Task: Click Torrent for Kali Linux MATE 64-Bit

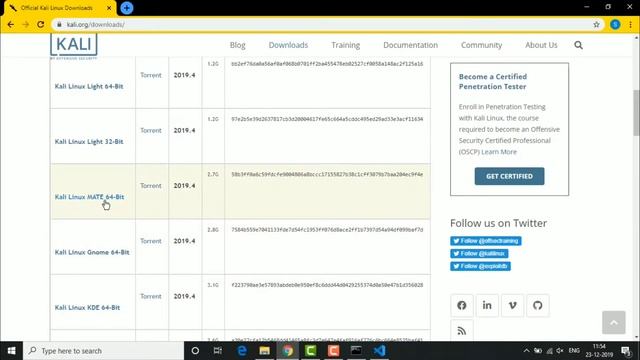Action: click(151, 186)
